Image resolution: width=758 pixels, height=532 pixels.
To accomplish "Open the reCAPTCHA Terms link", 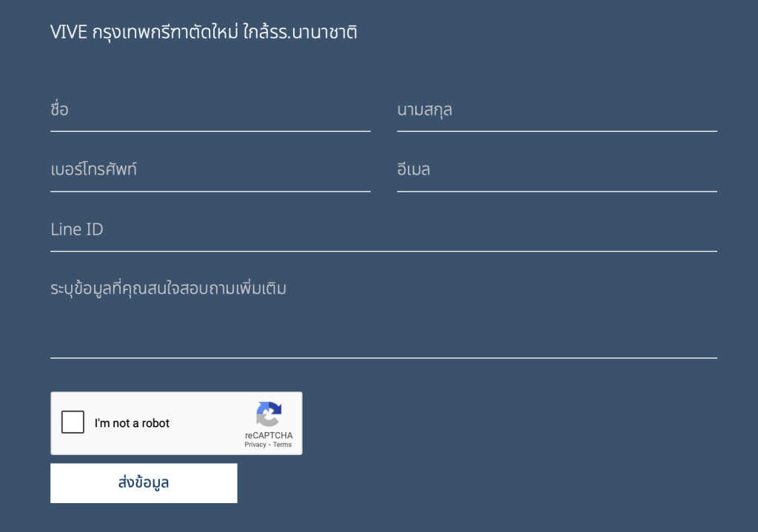I will point(282,445).
